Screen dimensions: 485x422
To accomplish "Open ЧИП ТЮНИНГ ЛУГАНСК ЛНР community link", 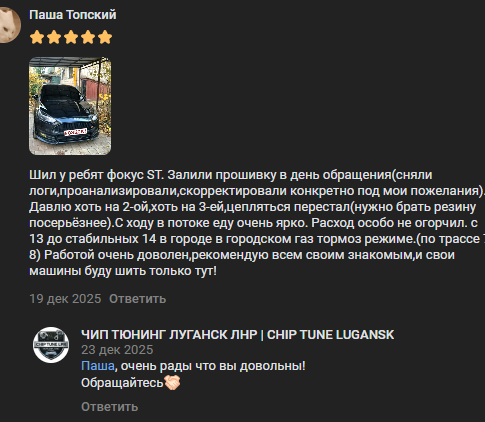I will (x=237, y=335).
